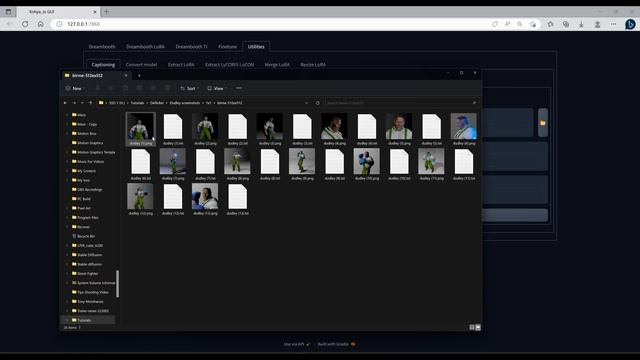Click the Explorer sidebar scrollbar thumb

coord(118,284)
